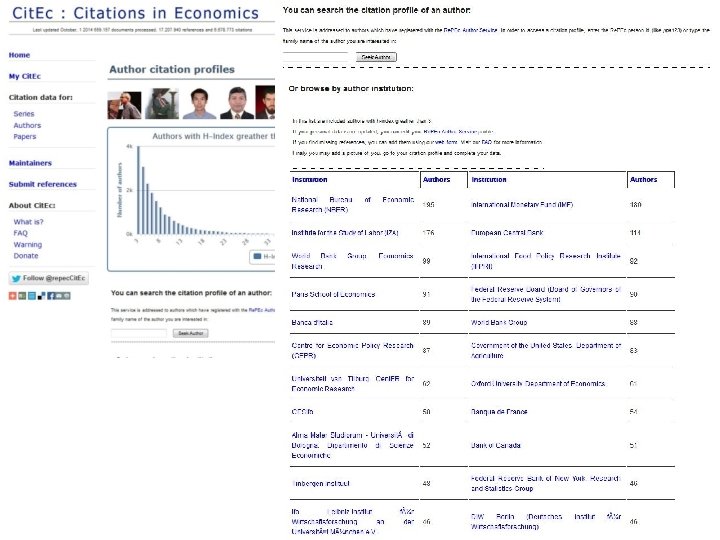Viewport: 720px width, 540px height.
Task: Click the tallest bar in H-Index chart
Action: [x=139, y=190]
